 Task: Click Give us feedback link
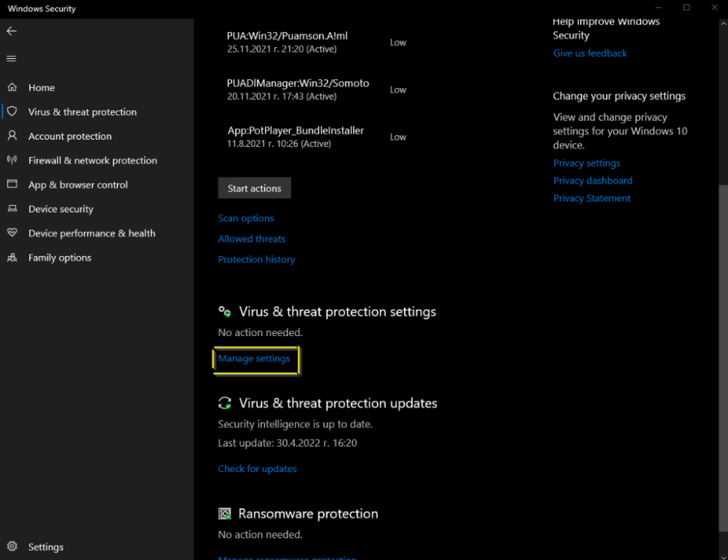(590, 54)
